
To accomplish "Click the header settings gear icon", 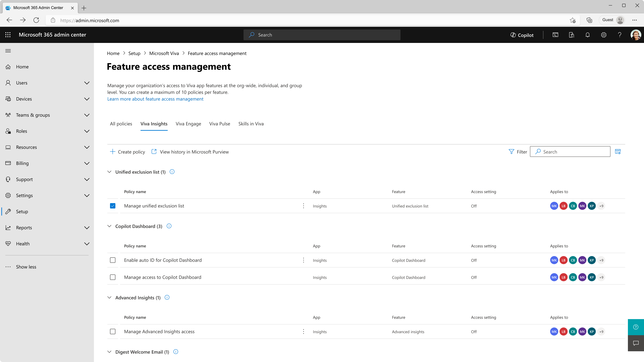I will (604, 35).
